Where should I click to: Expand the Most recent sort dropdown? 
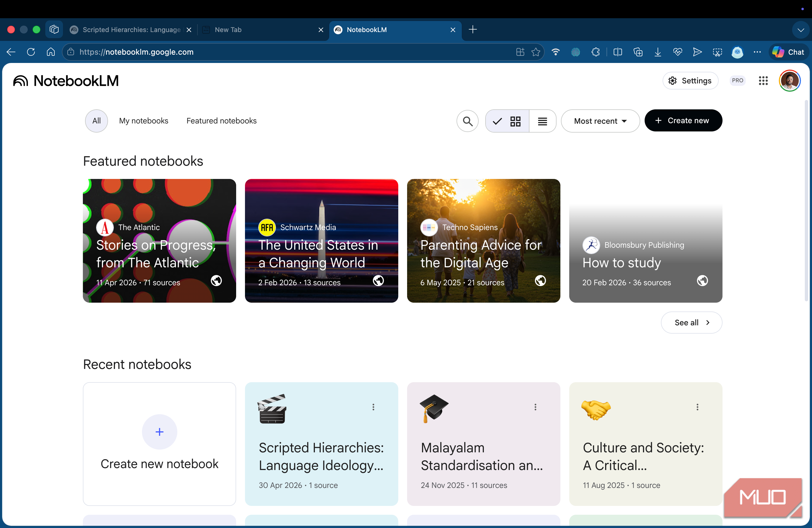tap(600, 121)
